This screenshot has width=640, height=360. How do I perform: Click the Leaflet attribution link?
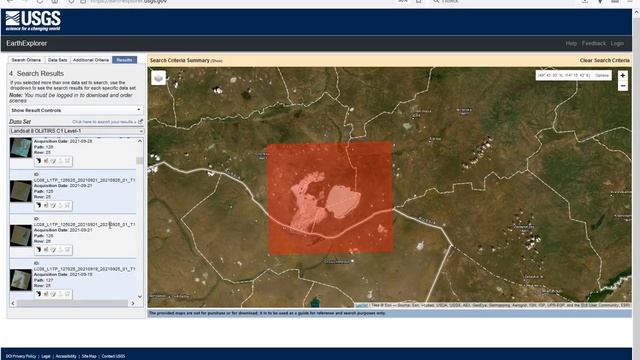pos(361,305)
